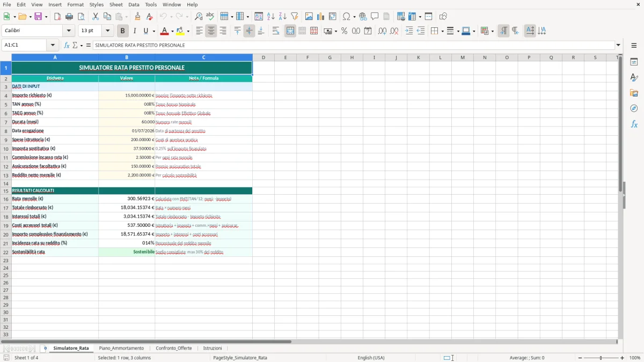This screenshot has width=644, height=362.
Task: Run the spelling check
Action: pos(210,17)
